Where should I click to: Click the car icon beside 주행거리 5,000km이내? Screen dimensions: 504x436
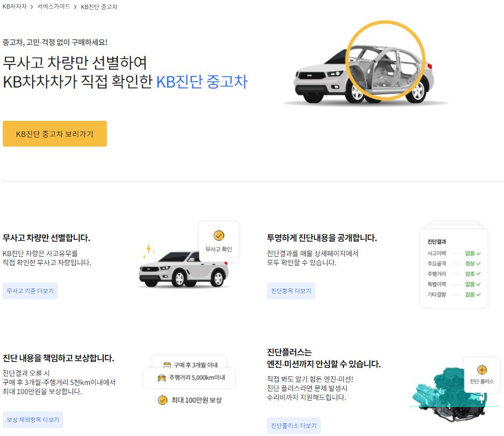tap(162, 378)
